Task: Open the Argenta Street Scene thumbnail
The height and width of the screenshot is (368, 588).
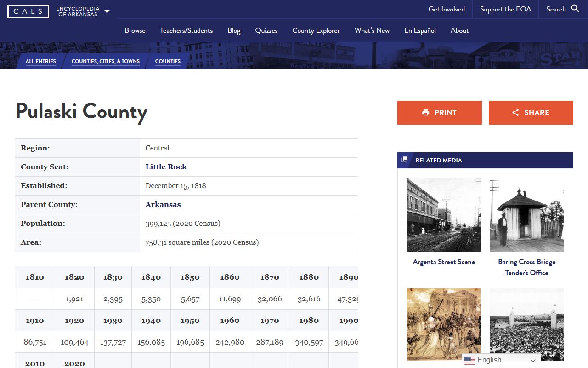Action: (x=444, y=215)
